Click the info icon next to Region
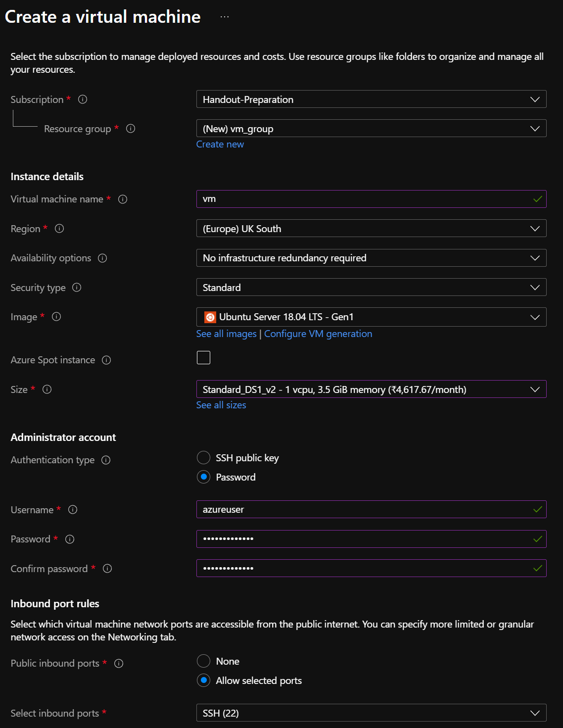Viewport: 563px width, 728px height. click(59, 229)
